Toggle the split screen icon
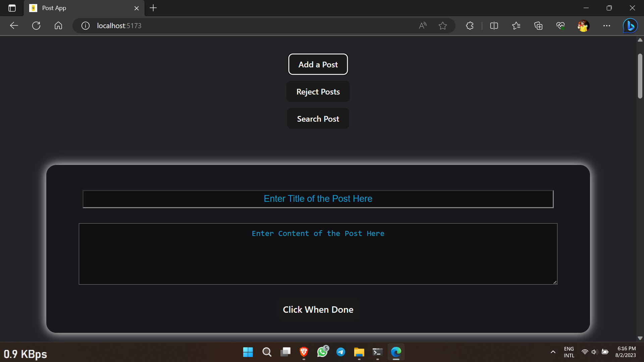This screenshot has height=362, width=644. 494,25
